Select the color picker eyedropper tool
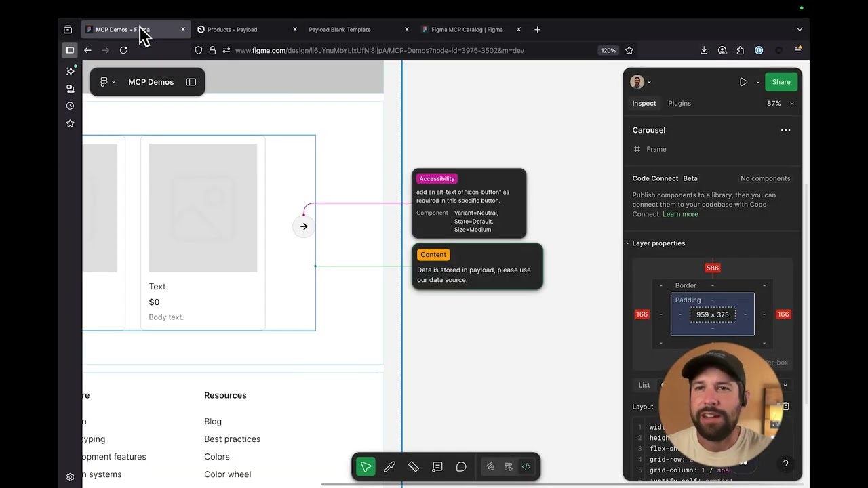Screen dimensions: 868x488 [x=389, y=466]
